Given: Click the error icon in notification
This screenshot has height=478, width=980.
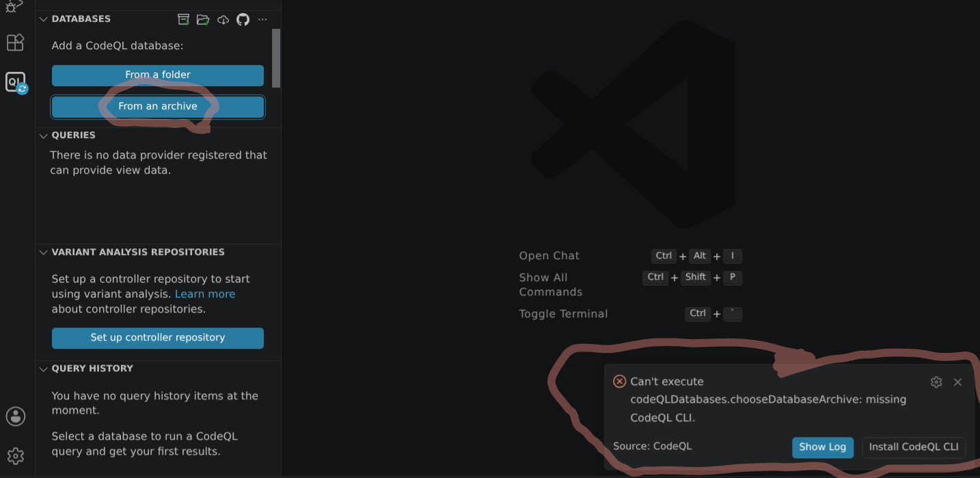Looking at the screenshot, I should 620,382.
